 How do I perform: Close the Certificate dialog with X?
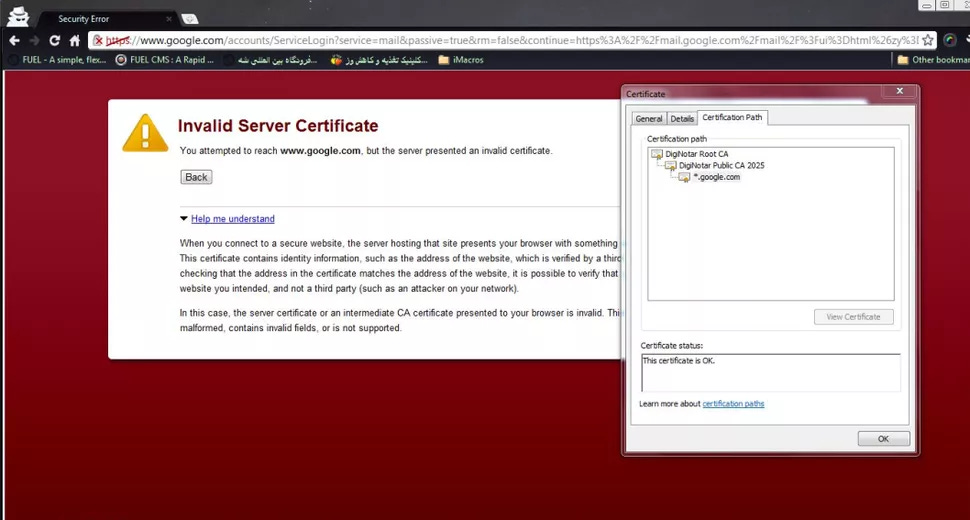[899, 91]
